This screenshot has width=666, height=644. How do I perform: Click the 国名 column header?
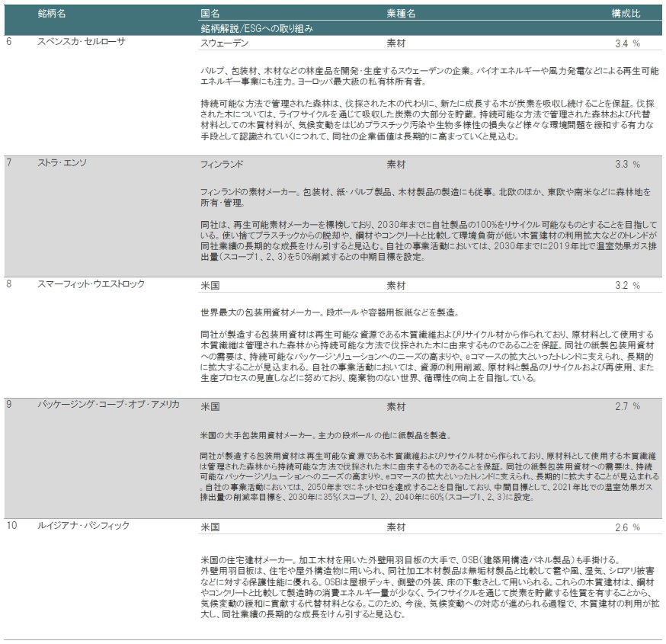point(210,14)
